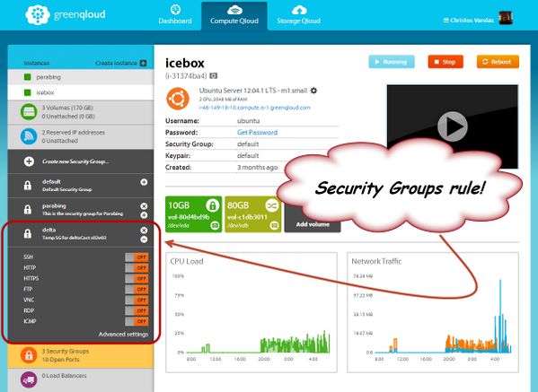The image size is (538, 392).
Task: Click Get Password link
Action: (258, 132)
